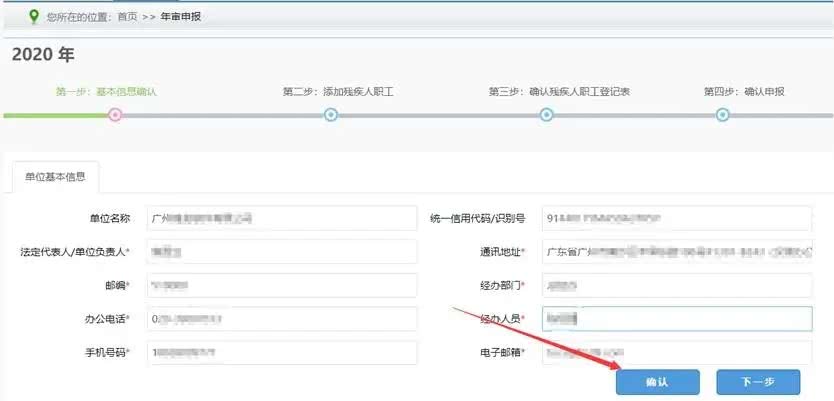834x401 pixels.
Task: Go to next page with 下一步 button
Action: coord(758,382)
